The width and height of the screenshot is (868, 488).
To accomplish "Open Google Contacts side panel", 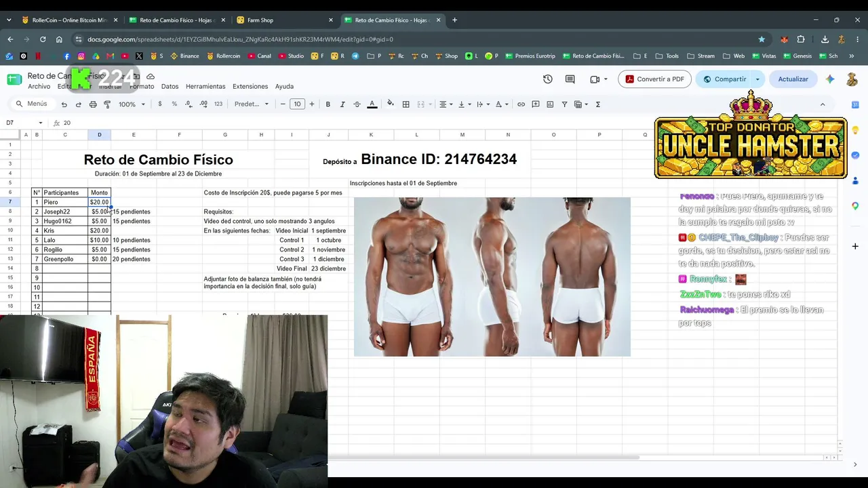I will [x=855, y=181].
